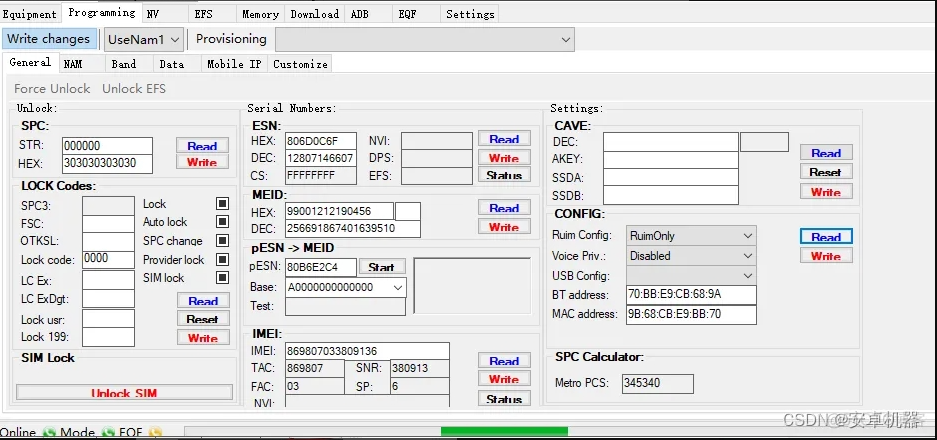Toggle the SIM lock checkbox
This screenshot has height=440, width=937.
tap(222, 278)
